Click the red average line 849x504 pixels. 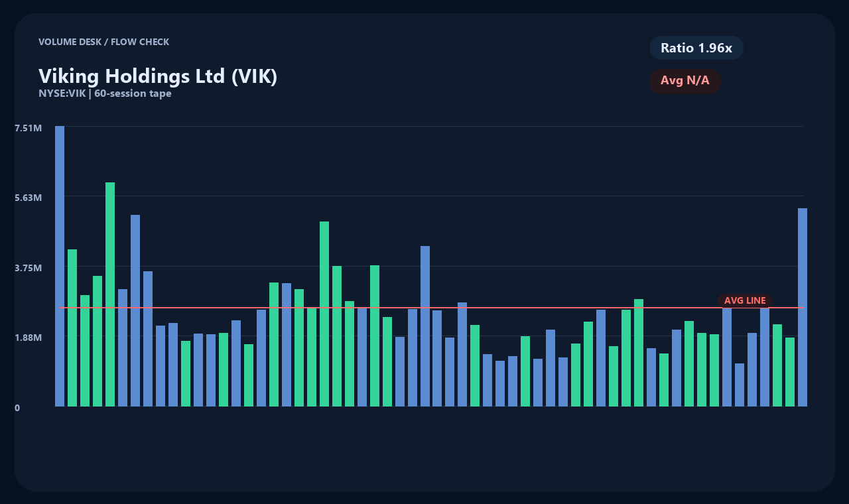coord(432,308)
